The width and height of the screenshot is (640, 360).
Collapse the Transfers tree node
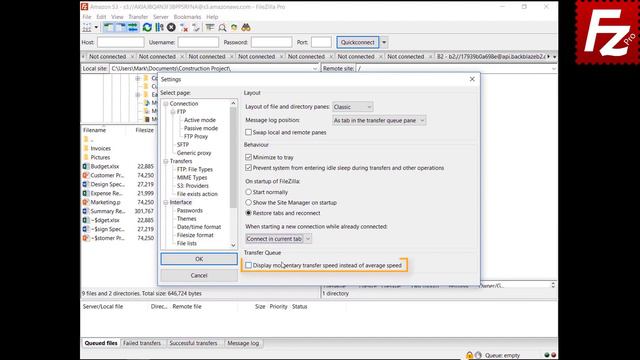[166, 161]
